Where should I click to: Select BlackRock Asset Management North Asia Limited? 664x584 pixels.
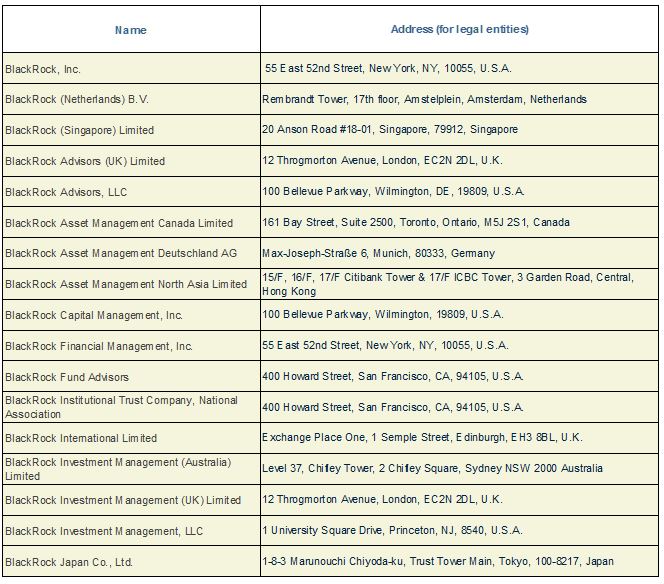tap(126, 284)
